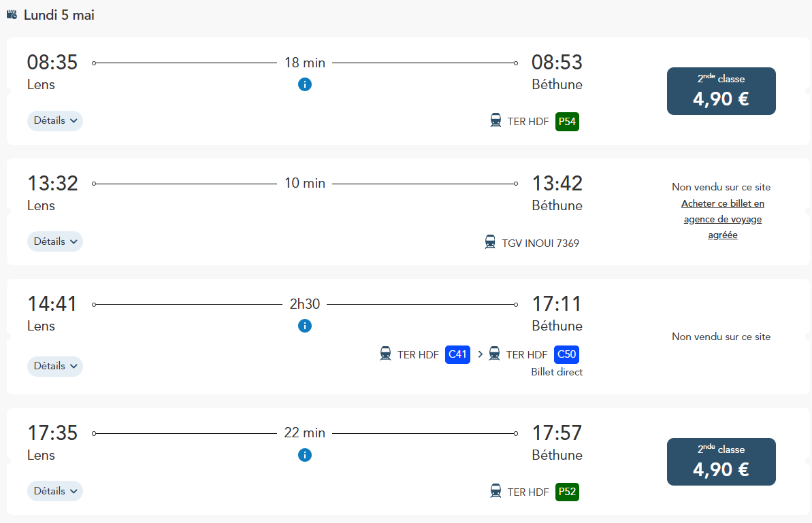Click the 13:32 departure time
The width and height of the screenshot is (812, 523).
click(x=52, y=184)
